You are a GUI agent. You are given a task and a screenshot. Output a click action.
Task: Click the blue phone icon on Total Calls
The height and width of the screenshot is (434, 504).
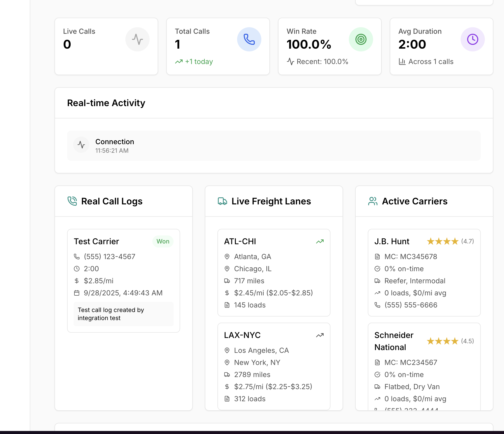(249, 39)
